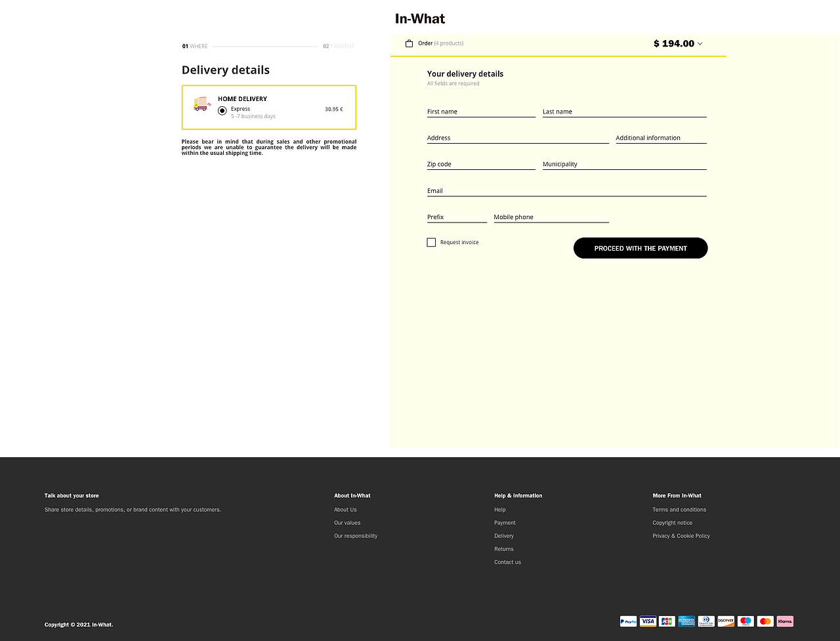The height and width of the screenshot is (641, 840).
Task: Focus the Municipality field
Action: point(625,164)
